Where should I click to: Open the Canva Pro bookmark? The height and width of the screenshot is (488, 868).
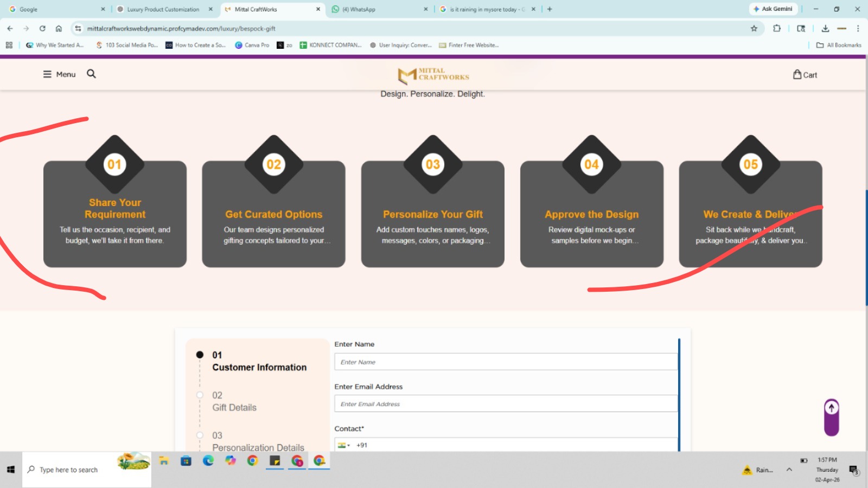tap(252, 46)
